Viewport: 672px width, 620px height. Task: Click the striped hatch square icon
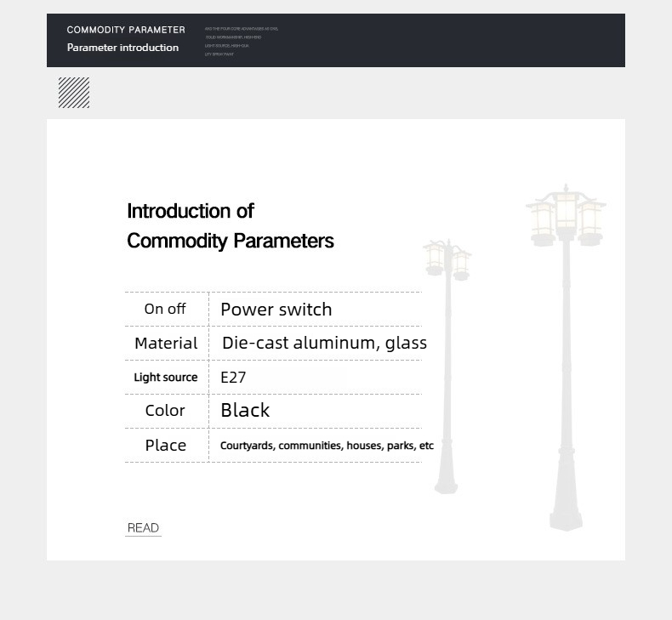(74, 93)
